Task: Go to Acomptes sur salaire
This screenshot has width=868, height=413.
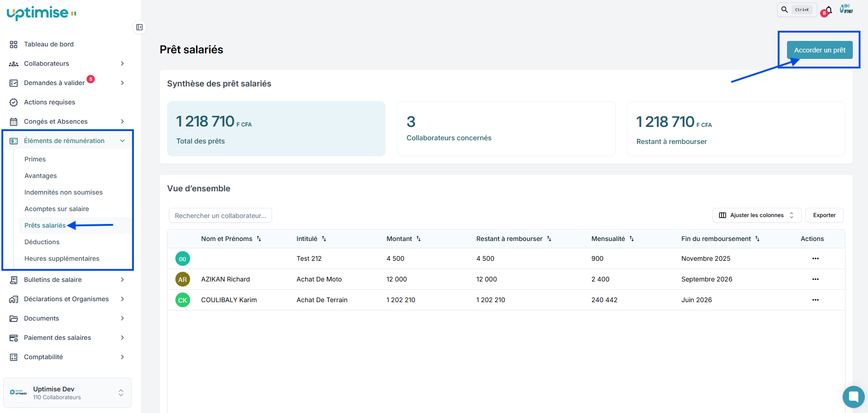Action: [x=57, y=209]
